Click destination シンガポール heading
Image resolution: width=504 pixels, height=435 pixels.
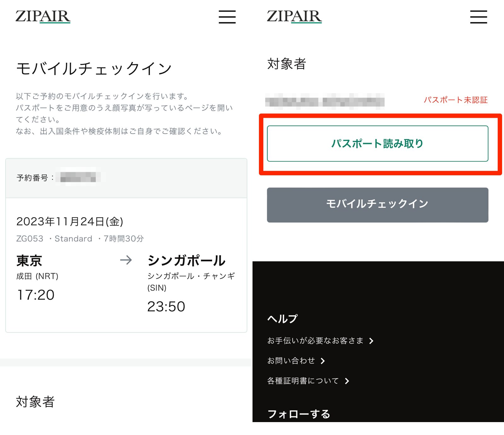(186, 261)
